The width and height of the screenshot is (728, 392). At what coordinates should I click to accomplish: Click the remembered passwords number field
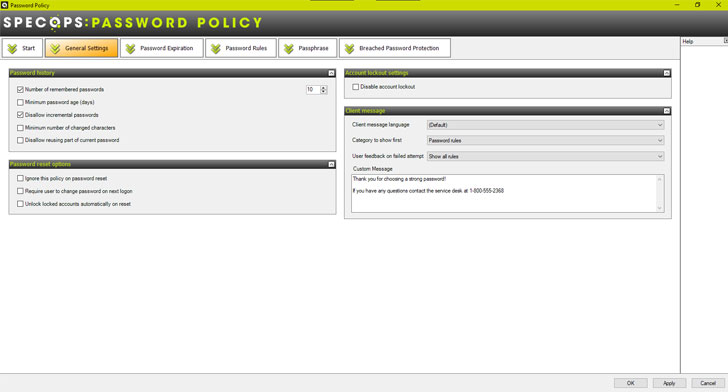pos(313,90)
